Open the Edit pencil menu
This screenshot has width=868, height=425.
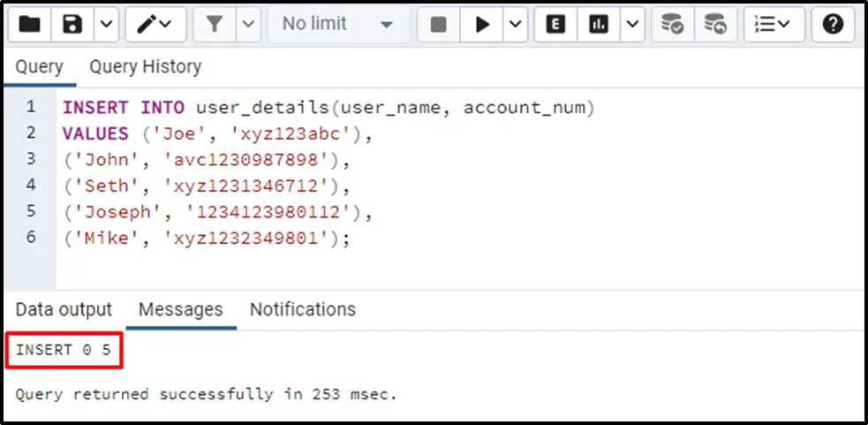(154, 25)
